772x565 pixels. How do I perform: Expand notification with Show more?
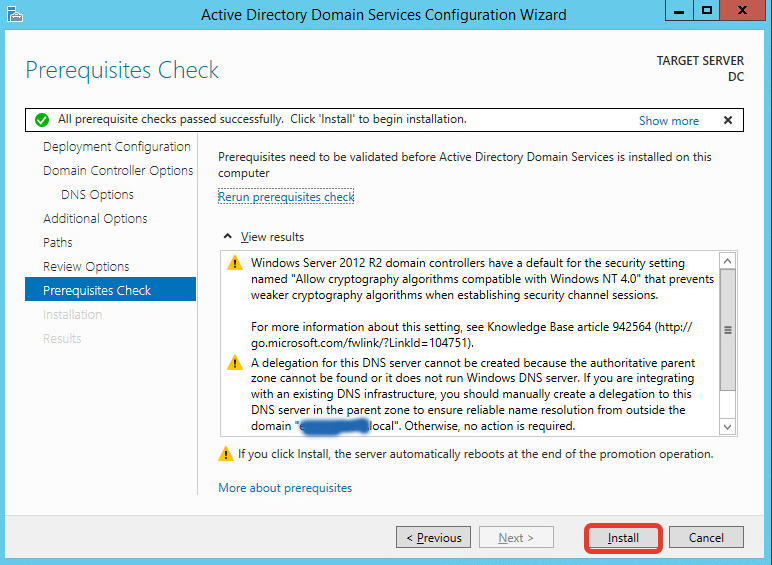coord(668,120)
